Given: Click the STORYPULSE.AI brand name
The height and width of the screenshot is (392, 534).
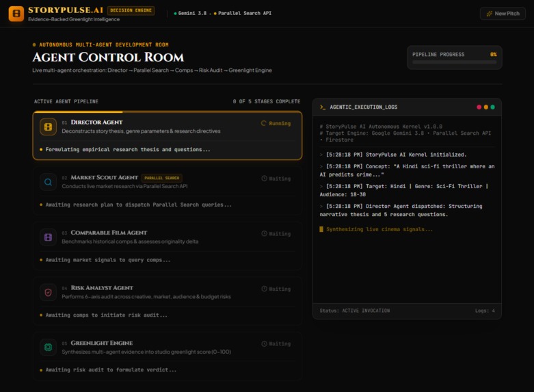Looking at the screenshot, I should pyautogui.click(x=66, y=10).
